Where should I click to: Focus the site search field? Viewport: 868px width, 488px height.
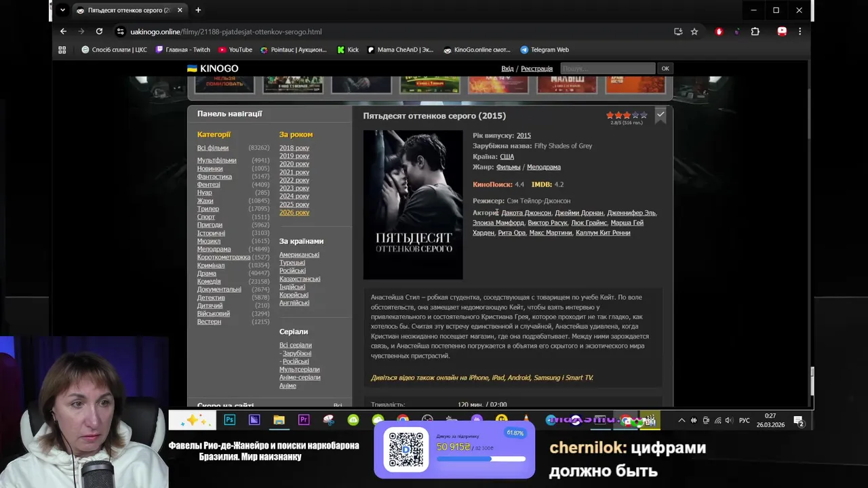pos(608,68)
